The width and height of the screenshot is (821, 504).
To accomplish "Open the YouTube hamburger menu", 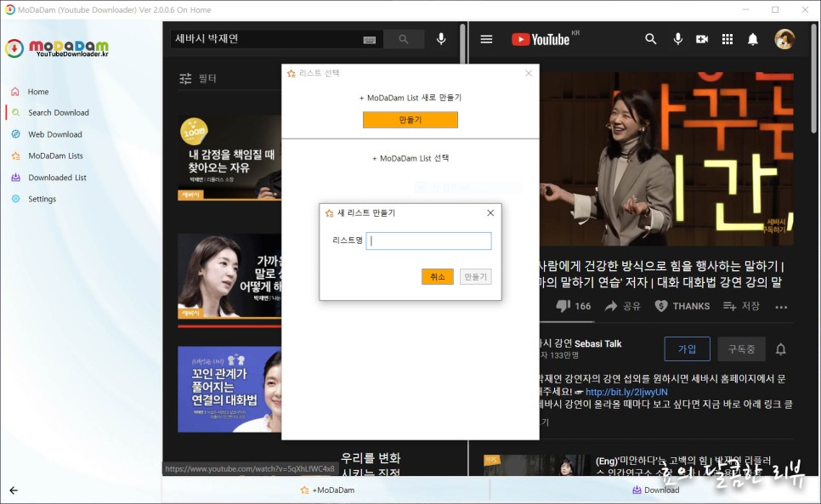I will click(x=486, y=38).
